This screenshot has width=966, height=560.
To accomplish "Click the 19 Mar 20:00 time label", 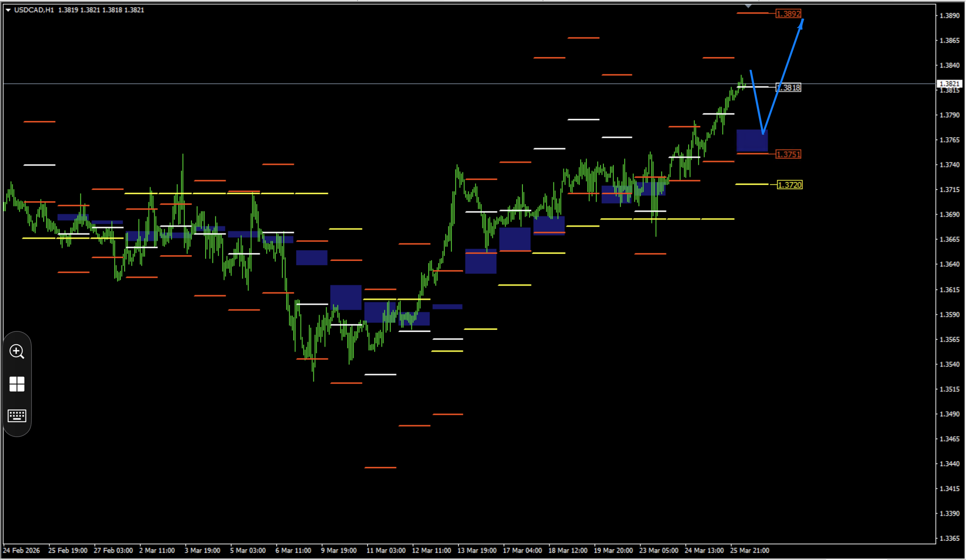I will click(613, 550).
